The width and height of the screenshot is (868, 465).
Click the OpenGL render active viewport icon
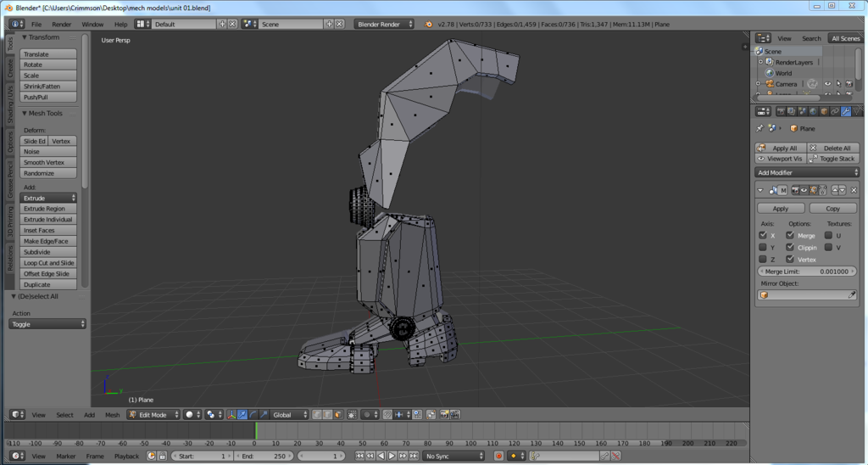click(x=444, y=415)
